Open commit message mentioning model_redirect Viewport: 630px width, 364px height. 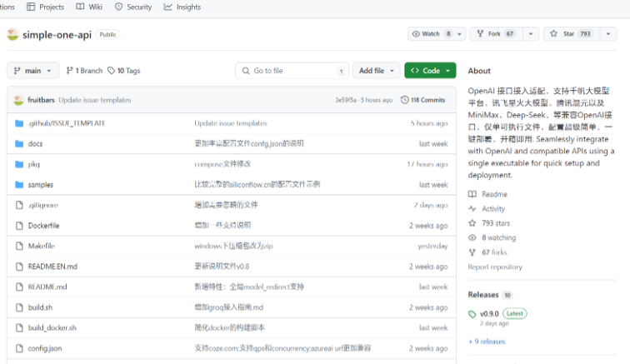(x=249, y=287)
